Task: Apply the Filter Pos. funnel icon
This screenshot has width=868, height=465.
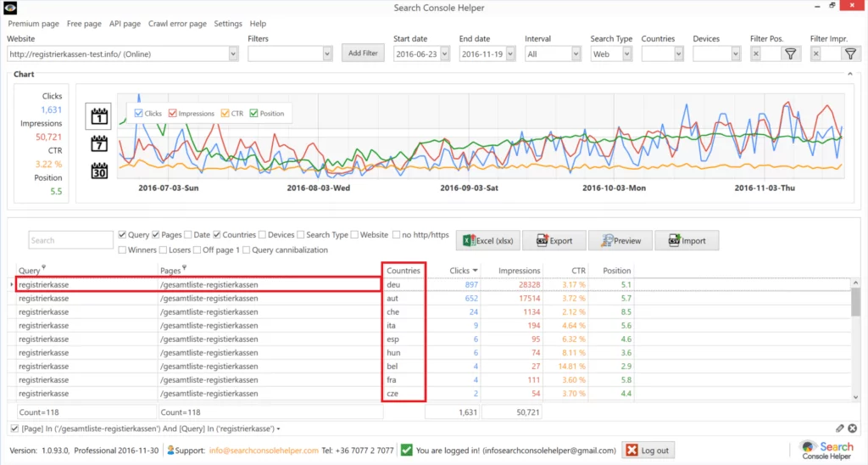Action: (x=791, y=53)
